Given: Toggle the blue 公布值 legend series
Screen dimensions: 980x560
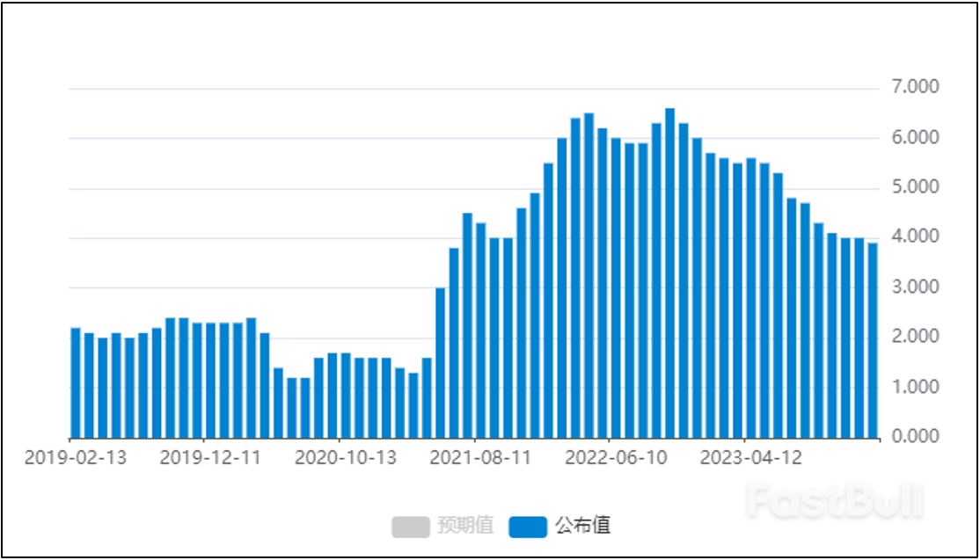Looking at the screenshot, I should (559, 526).
